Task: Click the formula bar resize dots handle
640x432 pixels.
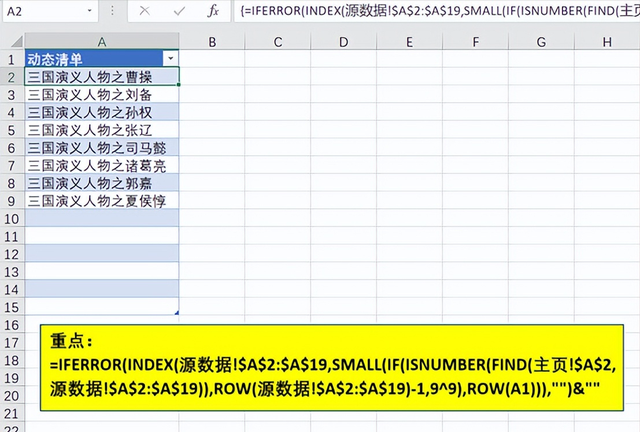Action: 112,11
